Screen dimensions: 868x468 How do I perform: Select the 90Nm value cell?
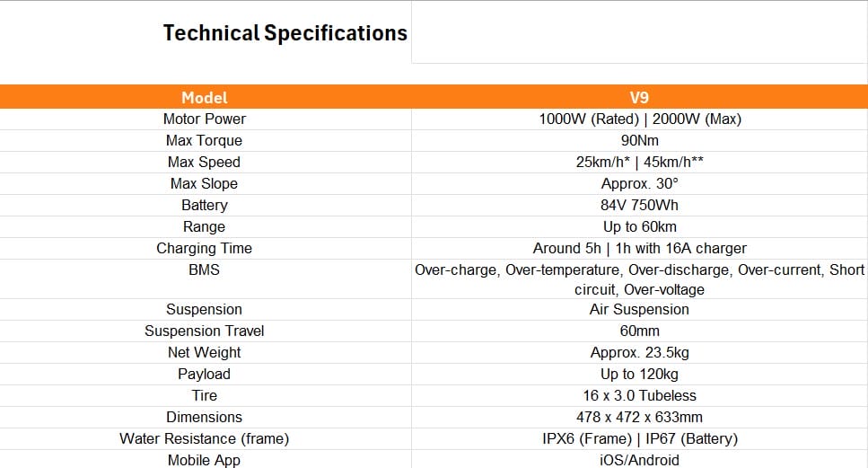(639, 140)
